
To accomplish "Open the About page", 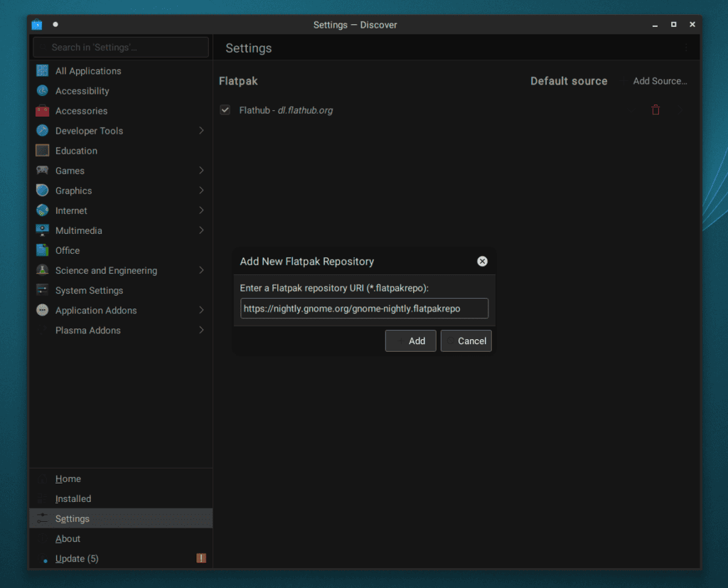I will pos(68,539).
